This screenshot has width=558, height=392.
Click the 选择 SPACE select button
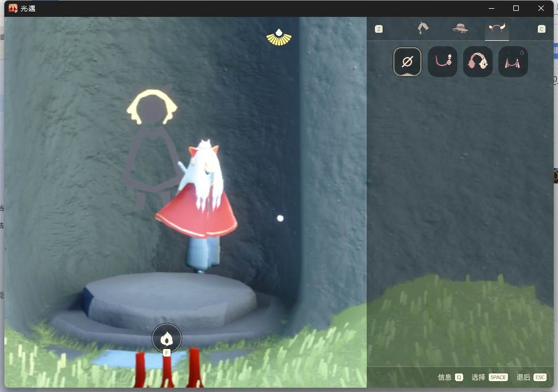tap(489, 377)
